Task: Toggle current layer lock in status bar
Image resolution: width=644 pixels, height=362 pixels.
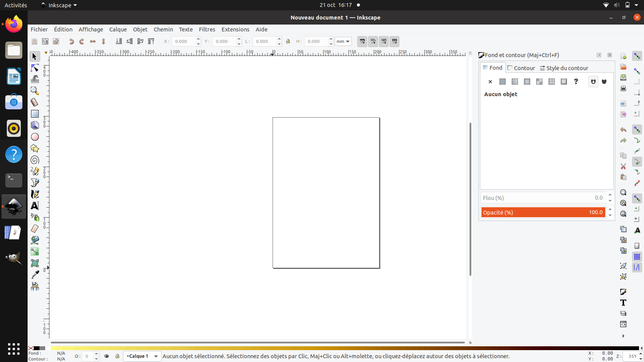Action: [x=117, y=356]
